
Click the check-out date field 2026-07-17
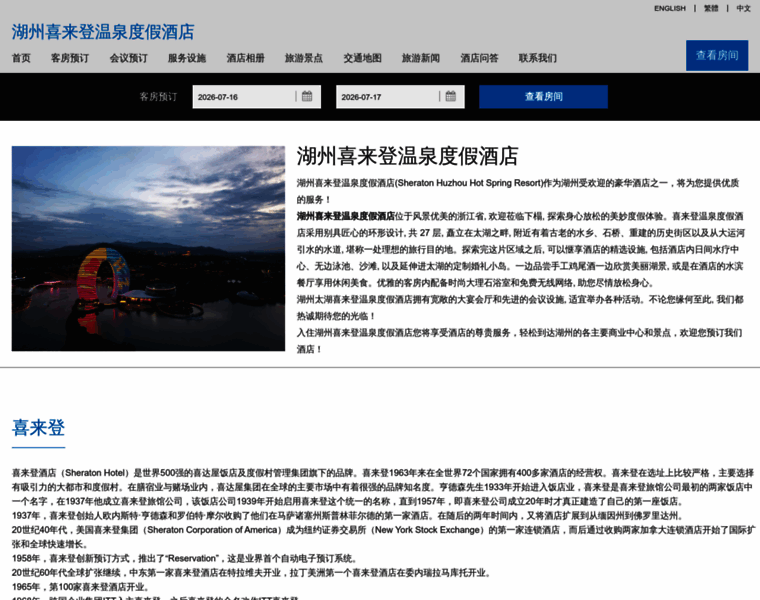click(x=400, y=97)
